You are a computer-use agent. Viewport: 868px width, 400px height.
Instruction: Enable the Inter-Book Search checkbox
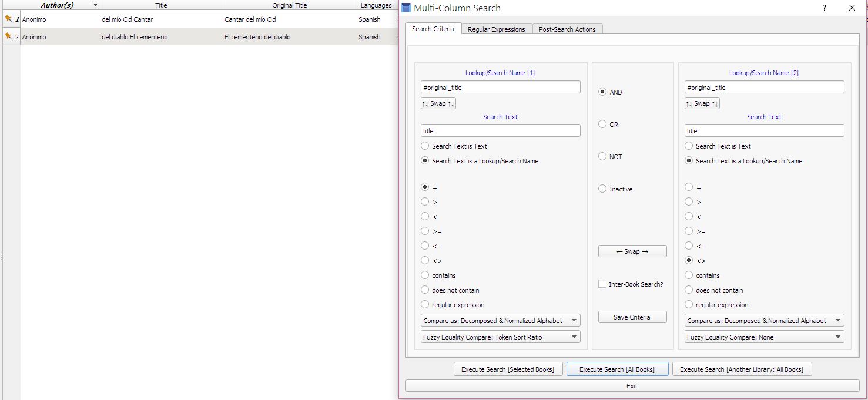coord(602,284)
